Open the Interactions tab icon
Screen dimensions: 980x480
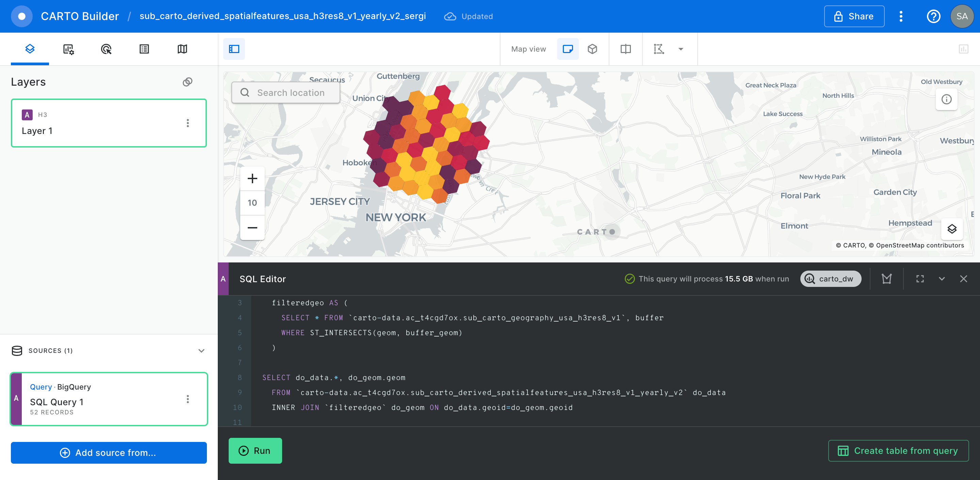(x=106, y=49)
